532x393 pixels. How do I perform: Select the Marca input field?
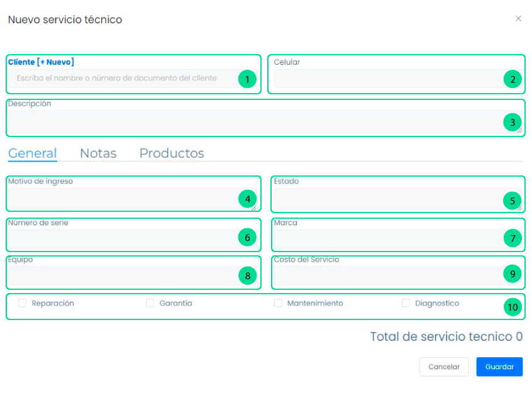point(384,238)
